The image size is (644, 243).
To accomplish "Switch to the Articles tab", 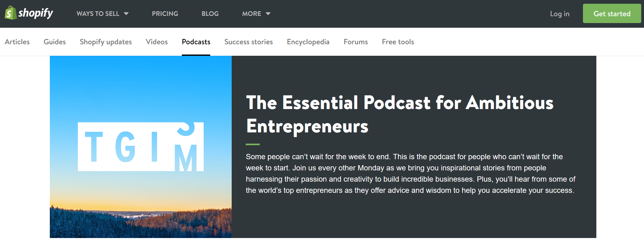I will coord(17,42).
